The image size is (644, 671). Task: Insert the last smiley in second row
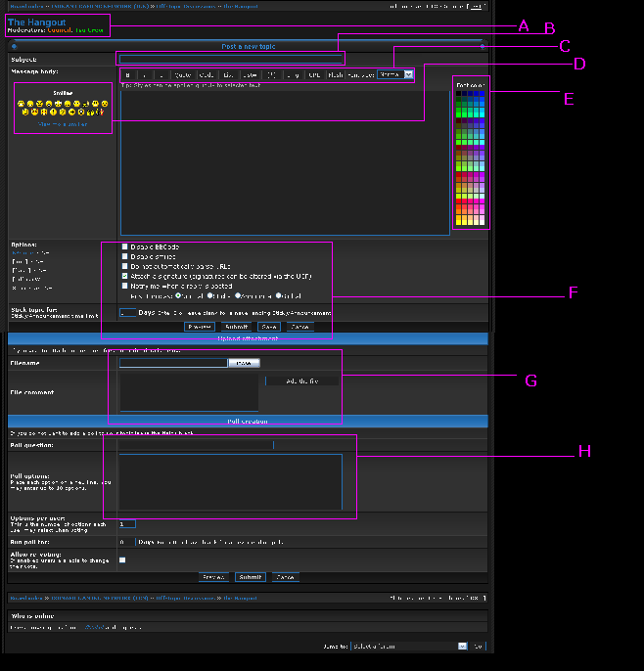102,113
